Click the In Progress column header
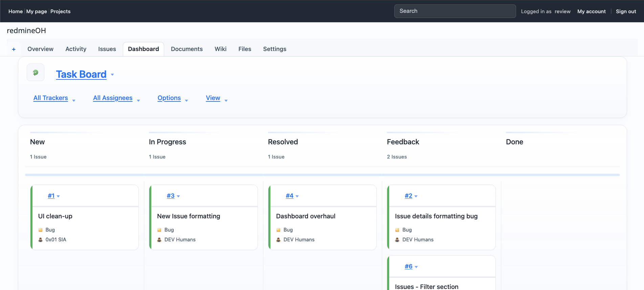This screenshot has height=290, width=644. point(168,142)
